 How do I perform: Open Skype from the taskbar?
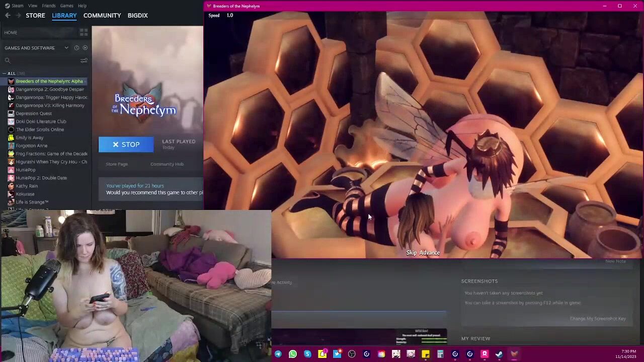coord(307,354)
